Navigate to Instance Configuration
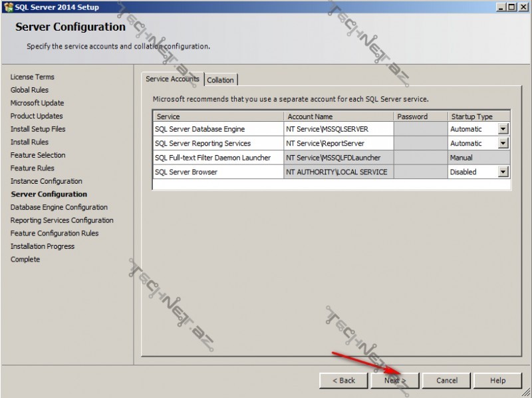This screenshot has height=398, width=532. tap(46, 180)
